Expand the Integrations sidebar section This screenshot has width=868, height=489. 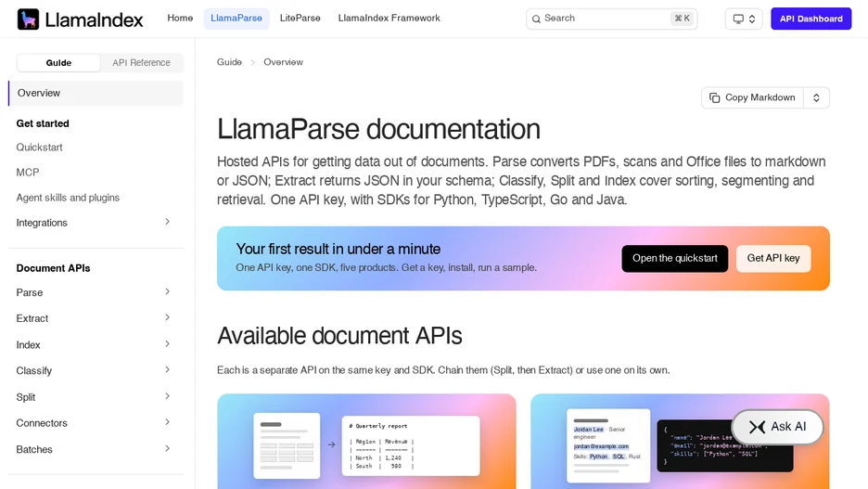[x=167, y=222]
